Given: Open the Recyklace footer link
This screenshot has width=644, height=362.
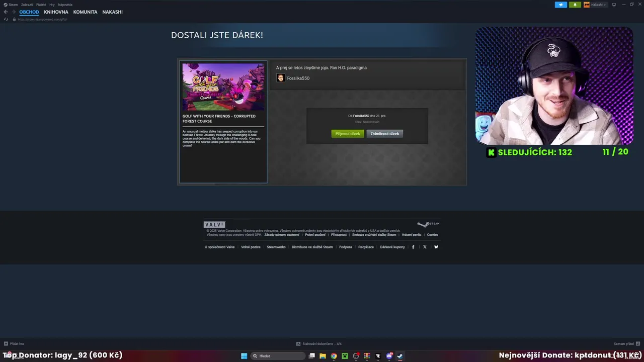Looking at the screenshot, I should click(x=366, y=247).
